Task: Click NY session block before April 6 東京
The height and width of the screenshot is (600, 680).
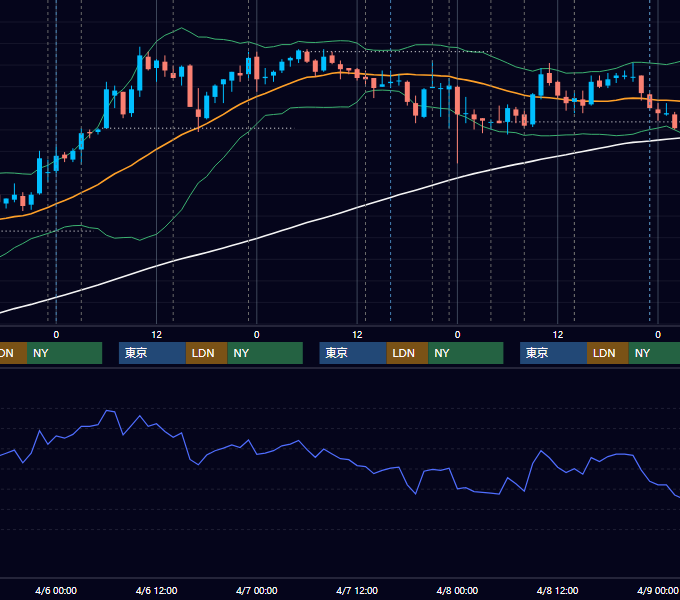Action: (x=64, y=353)
